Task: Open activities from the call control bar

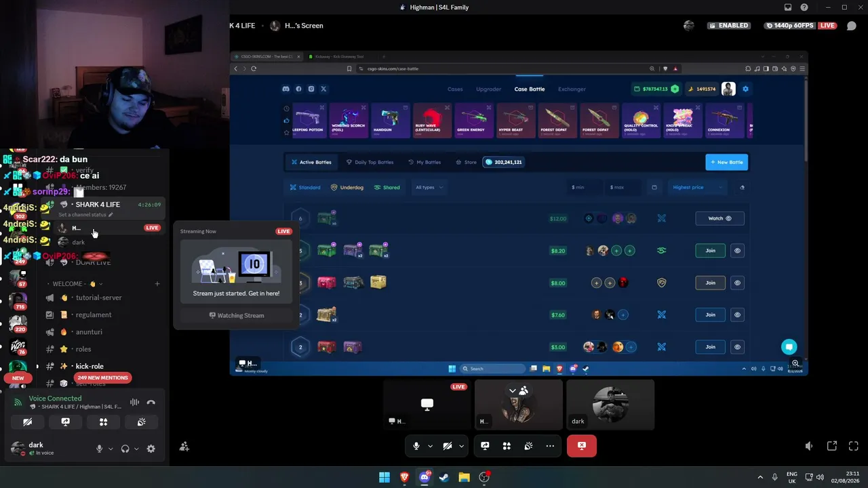Action: click(x=507, y=446)
